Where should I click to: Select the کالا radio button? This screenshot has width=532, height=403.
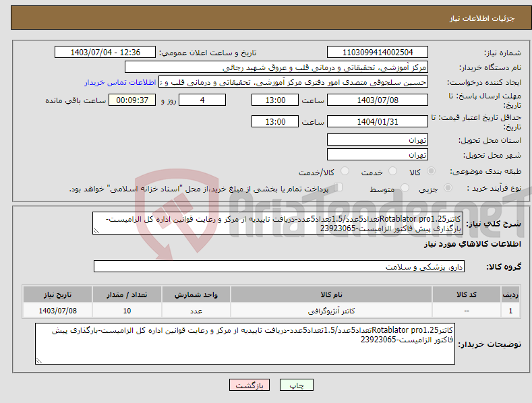[x=431, y=171]
